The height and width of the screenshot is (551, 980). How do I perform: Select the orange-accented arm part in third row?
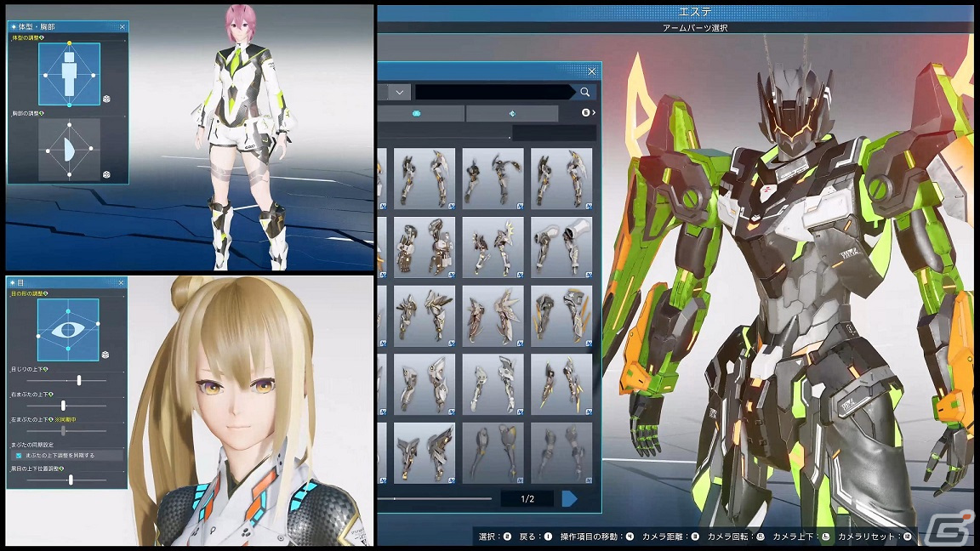(x=561, y=316)
